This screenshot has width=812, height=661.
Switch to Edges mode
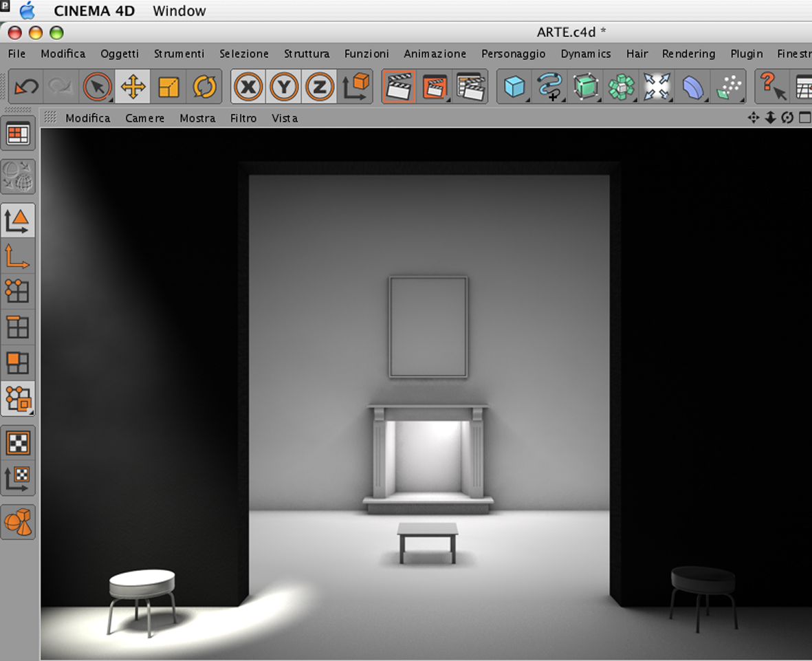coord(18,327)
